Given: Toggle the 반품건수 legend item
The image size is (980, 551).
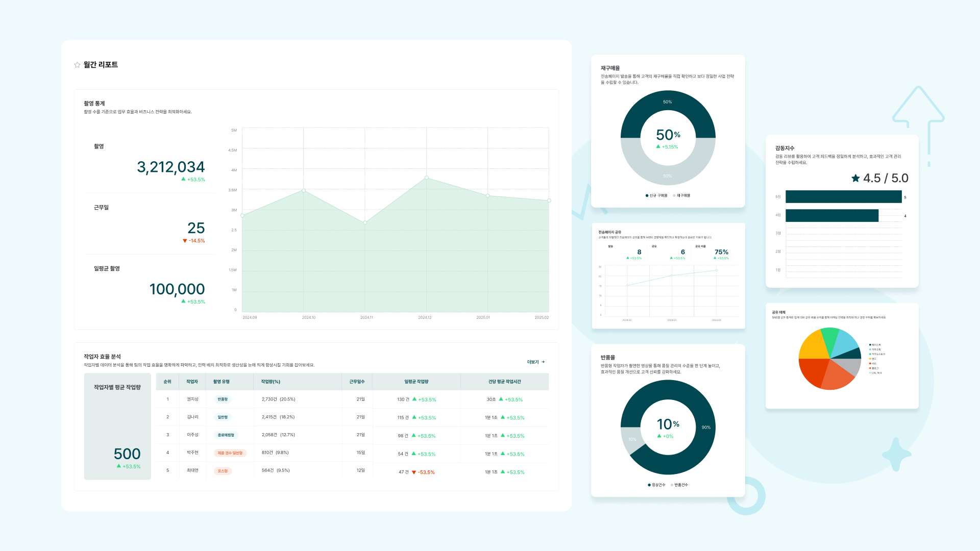Looking at the screenshot, I should click(x=679, y=485).
